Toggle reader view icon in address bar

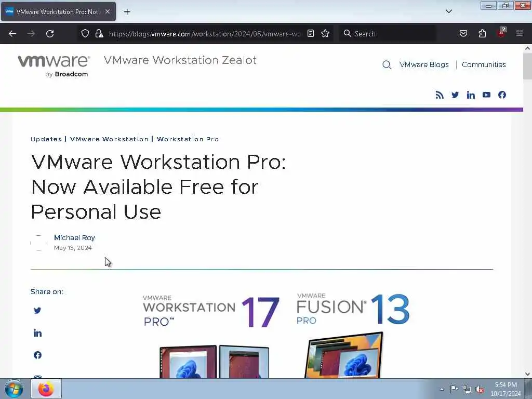311,33
